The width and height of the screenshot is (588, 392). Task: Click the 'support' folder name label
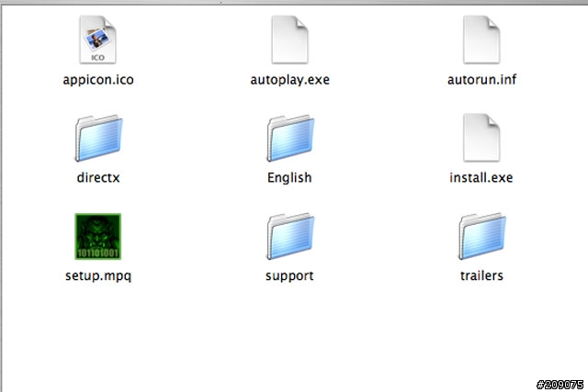289,276
